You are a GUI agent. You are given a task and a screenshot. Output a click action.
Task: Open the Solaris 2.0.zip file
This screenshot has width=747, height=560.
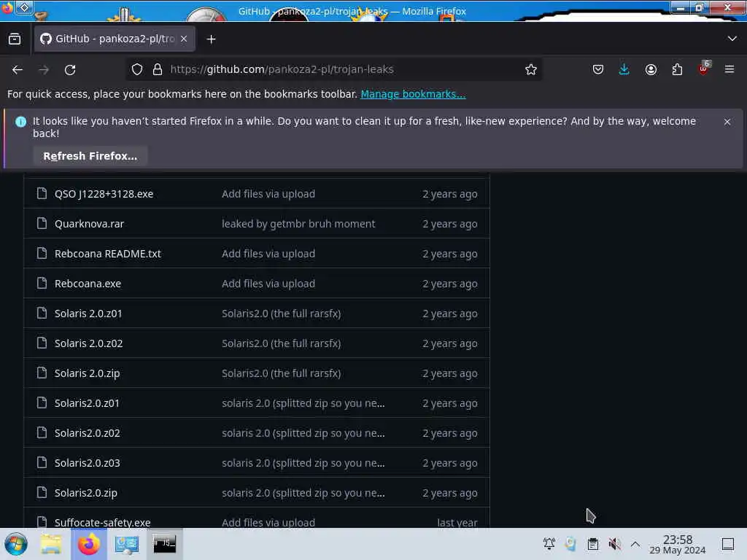pyautogui.click(x=88, y=373)
